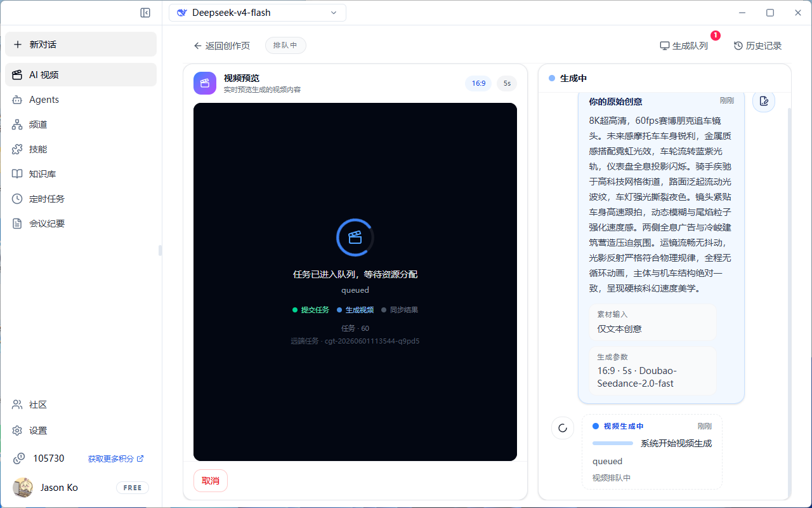Screen dimensions: 812x508
Task: Click the 素材输入 仅文本创意 box
Action: pos(652,322)
